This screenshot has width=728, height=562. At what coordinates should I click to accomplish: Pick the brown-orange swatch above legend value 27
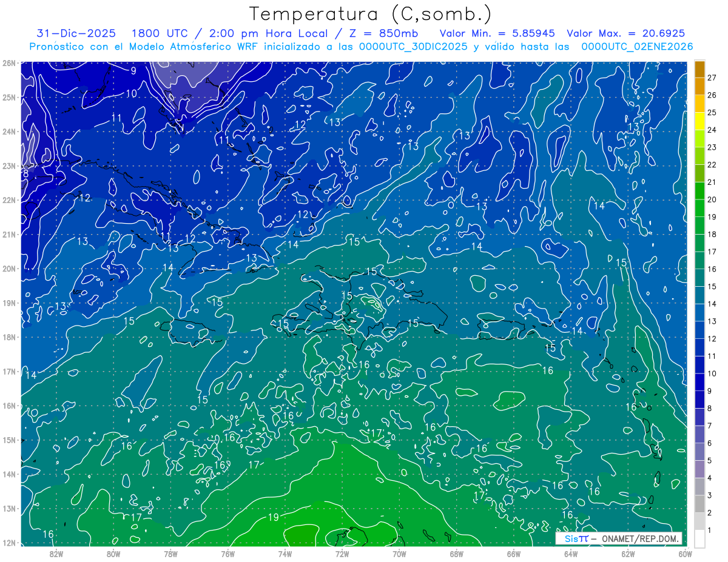click(699, 69)
